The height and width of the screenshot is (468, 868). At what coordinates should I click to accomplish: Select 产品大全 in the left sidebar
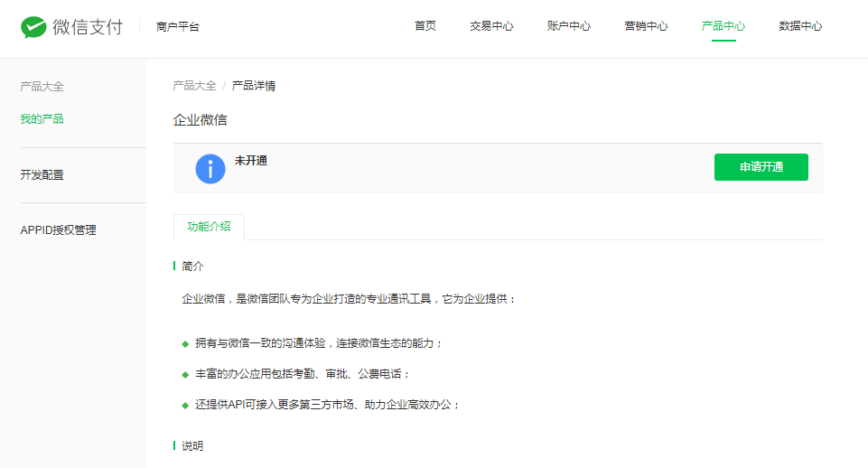[42, 87]
